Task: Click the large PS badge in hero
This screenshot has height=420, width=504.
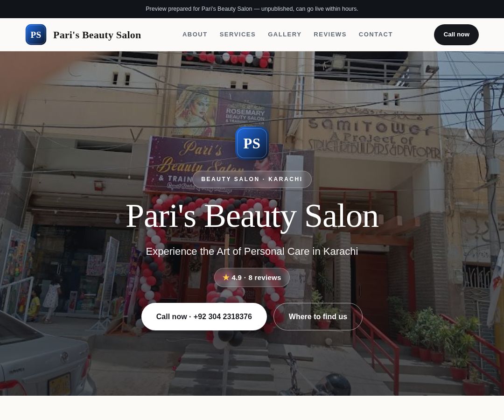Action: (x=252, y=143)
